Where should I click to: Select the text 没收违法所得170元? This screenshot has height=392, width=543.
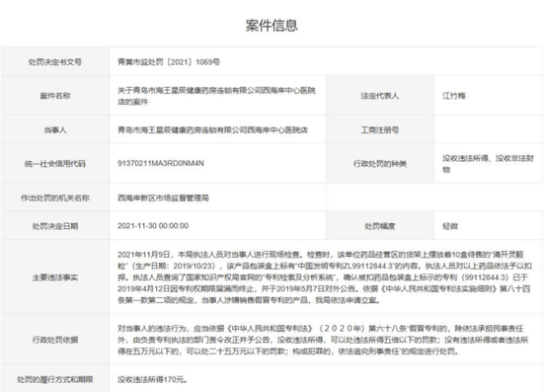(152, 379)
